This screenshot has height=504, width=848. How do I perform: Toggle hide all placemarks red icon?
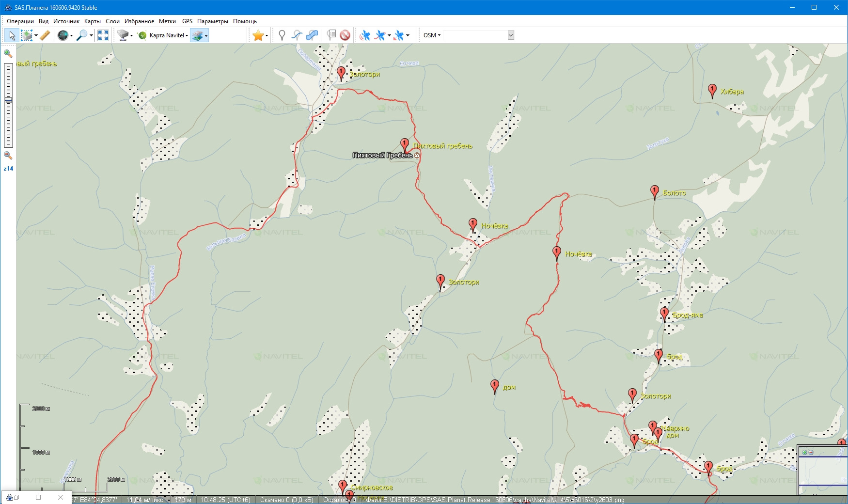coord(345,35)
